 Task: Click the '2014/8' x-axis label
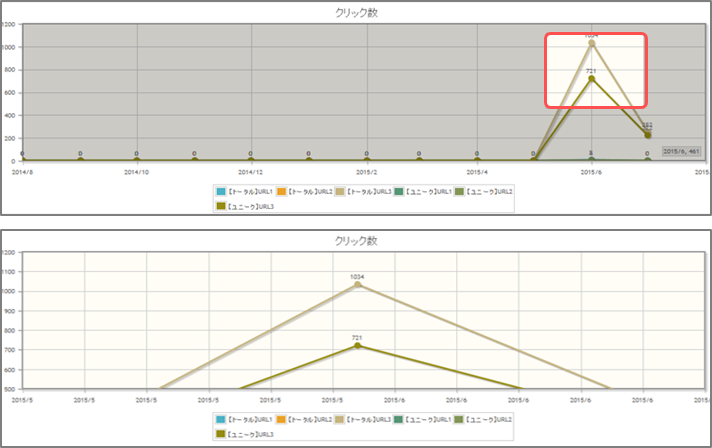(22, 172)
